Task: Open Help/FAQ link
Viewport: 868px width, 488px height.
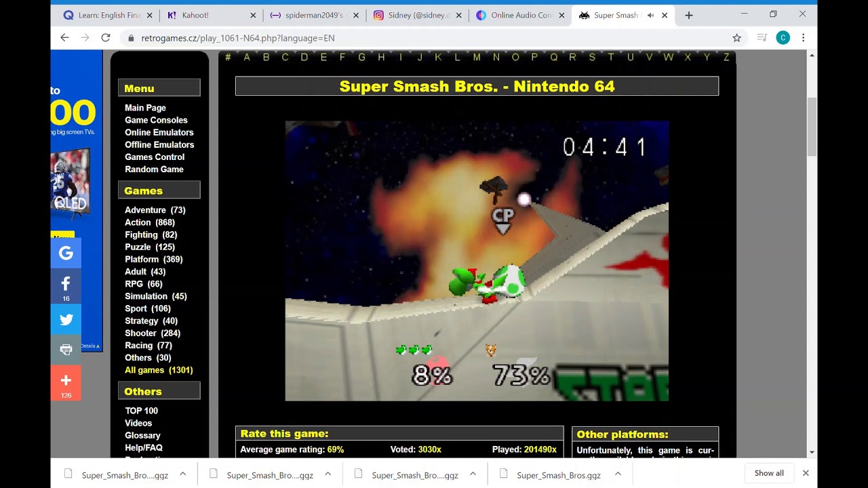Action: tap(144, 447)
